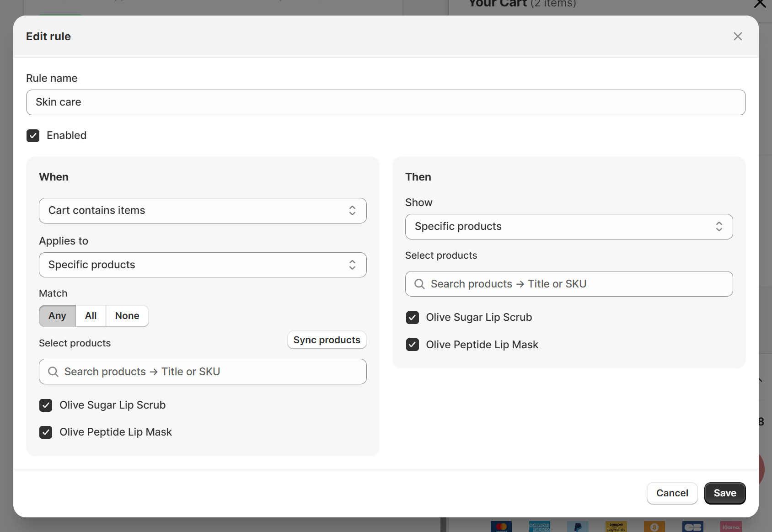
Task: Click search icon in Then products search
Action: [419, 284]
